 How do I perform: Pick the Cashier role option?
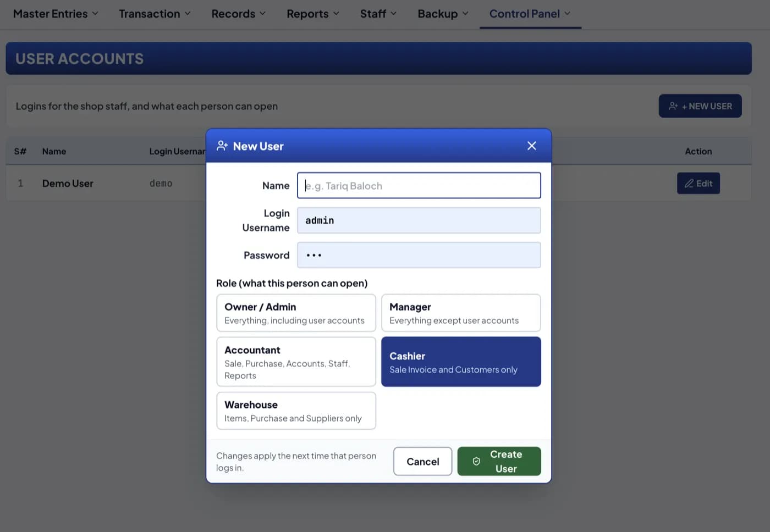(461, 362)
